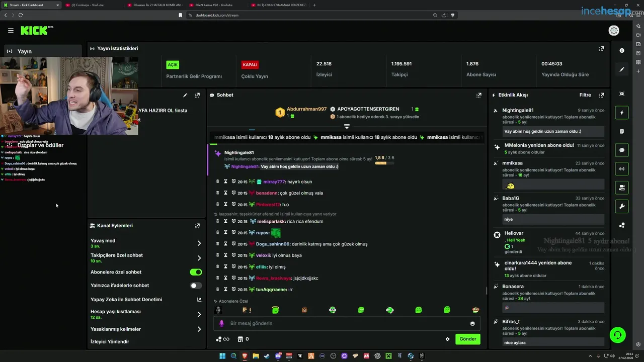Edit the stream title with pencil icon
The image size is (644, 362).
click(185, 95)
